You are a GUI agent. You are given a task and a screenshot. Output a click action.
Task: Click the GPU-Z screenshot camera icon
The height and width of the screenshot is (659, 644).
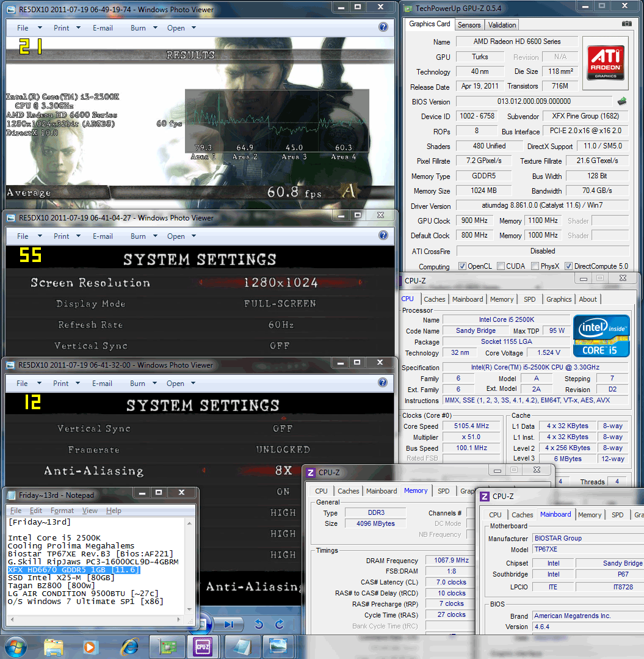coord(626,24)
